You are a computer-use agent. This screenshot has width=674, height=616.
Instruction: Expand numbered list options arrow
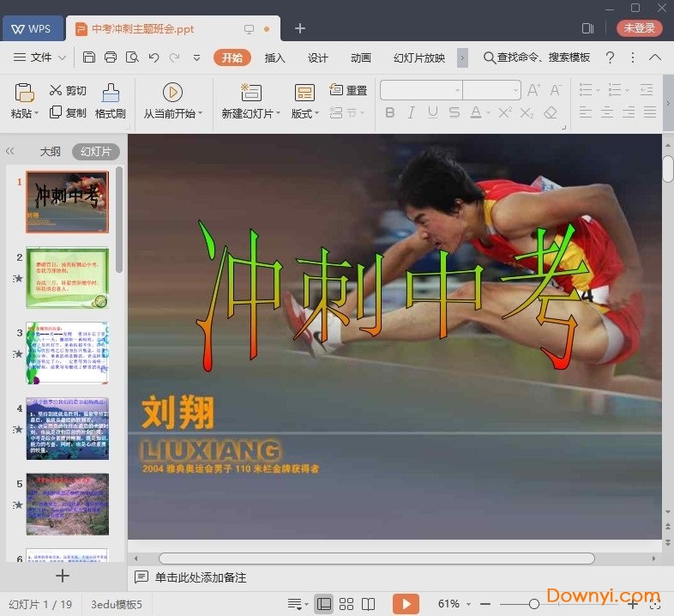point(628,90)
